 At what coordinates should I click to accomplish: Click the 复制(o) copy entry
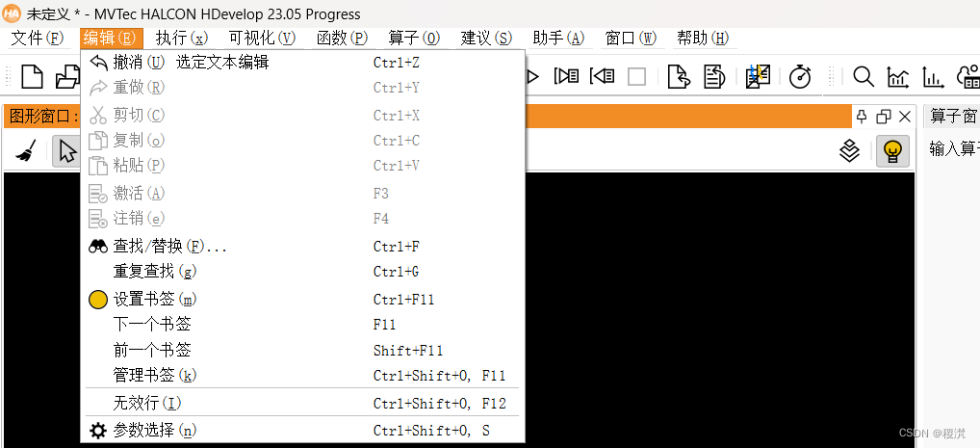pyautogui.click(x=303, y=141)
